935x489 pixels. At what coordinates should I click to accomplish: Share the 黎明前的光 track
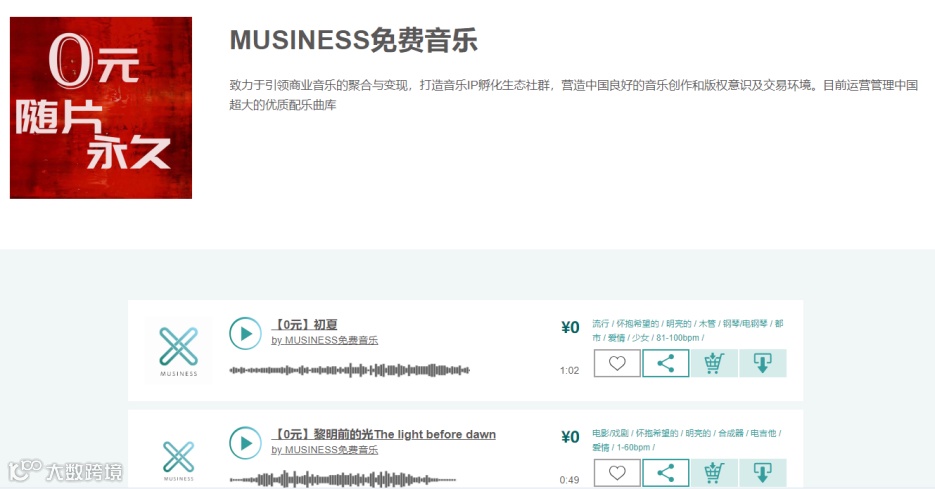click(x=665, y=473)
